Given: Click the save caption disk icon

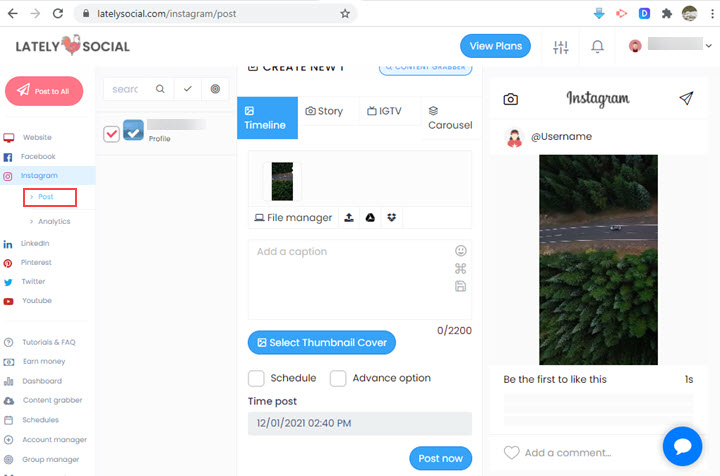Looking at the screenshot, I should pyautogui.click(x=461, y=286).
